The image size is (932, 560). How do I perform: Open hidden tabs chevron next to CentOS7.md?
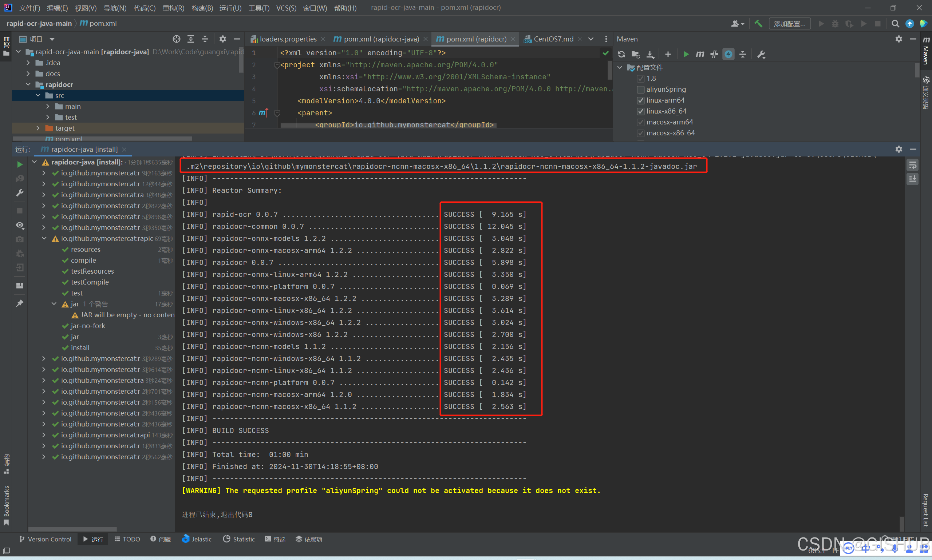point(591,39)
